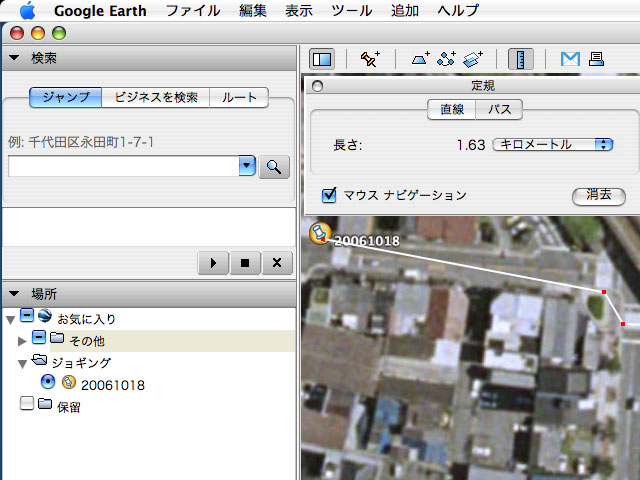Toggle the お気に入り visibility checkbox
This screenshot has height=480, width=640.
pyautogui.click(x=27, y=316)
